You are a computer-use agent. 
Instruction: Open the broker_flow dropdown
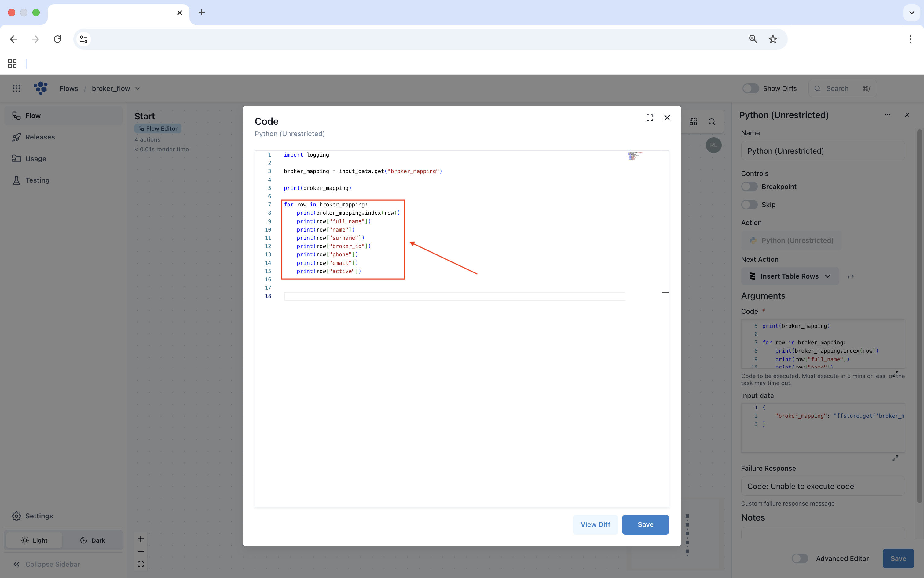(116, 88)
